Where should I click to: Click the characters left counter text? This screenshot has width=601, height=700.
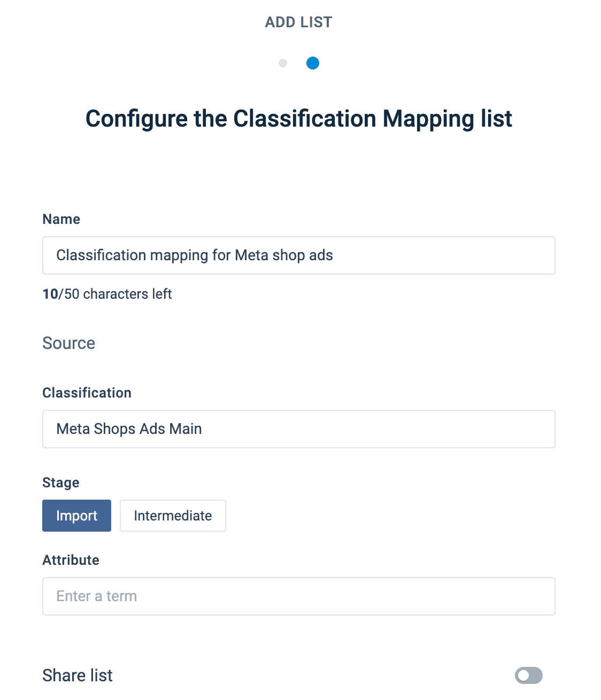pyautogui.click(x=107, y=294)
